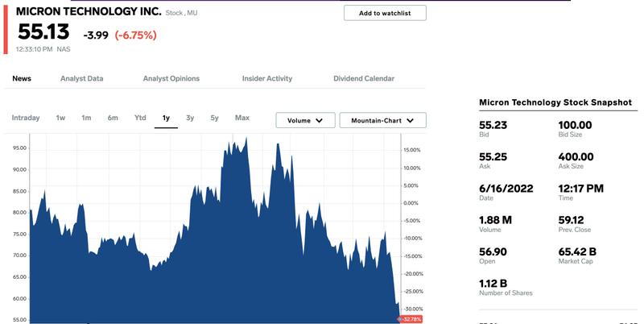The image size is (644, 324).
Task: Select the 5y chart range
Action: click(x=214, y=118)
